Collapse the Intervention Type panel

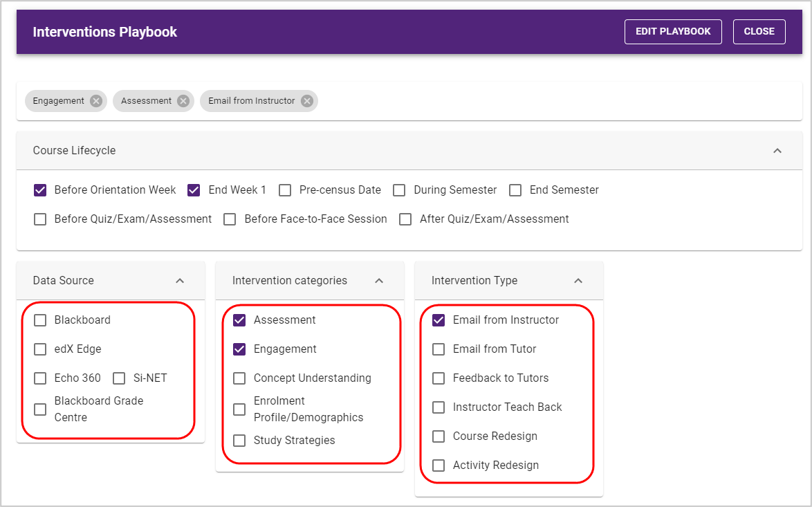pyautogui.click(x=578, y=281)
